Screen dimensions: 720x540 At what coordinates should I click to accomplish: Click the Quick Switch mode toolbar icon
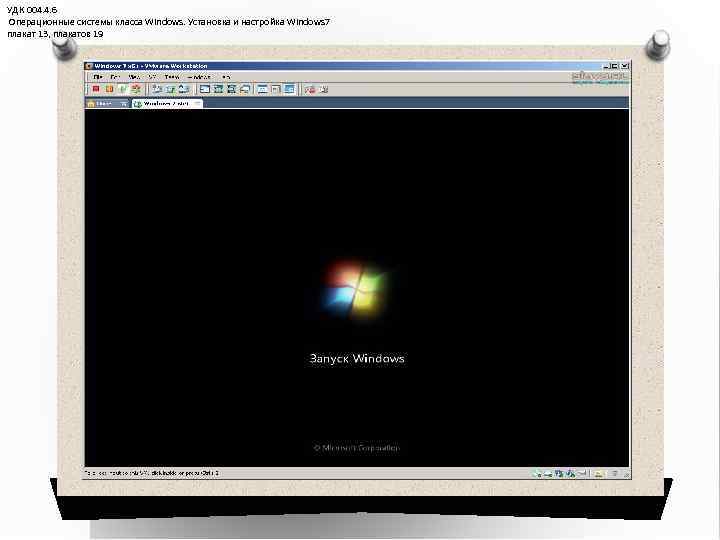218,89
